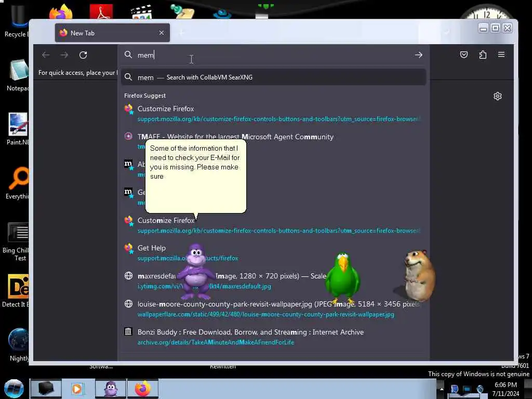Image resolution: width=532 pixels, height=399 pixels.
Task: Click the yellow speech balloon text
Action: 195,162
